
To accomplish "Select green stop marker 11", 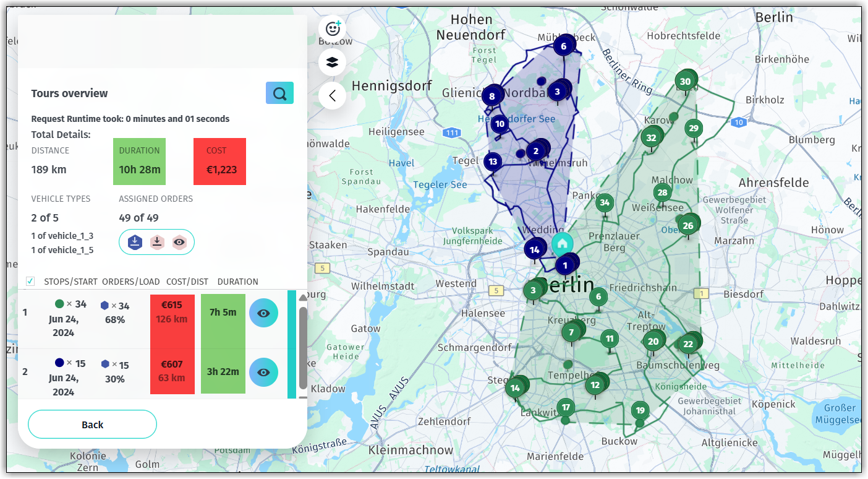I will tap(610, 339).
